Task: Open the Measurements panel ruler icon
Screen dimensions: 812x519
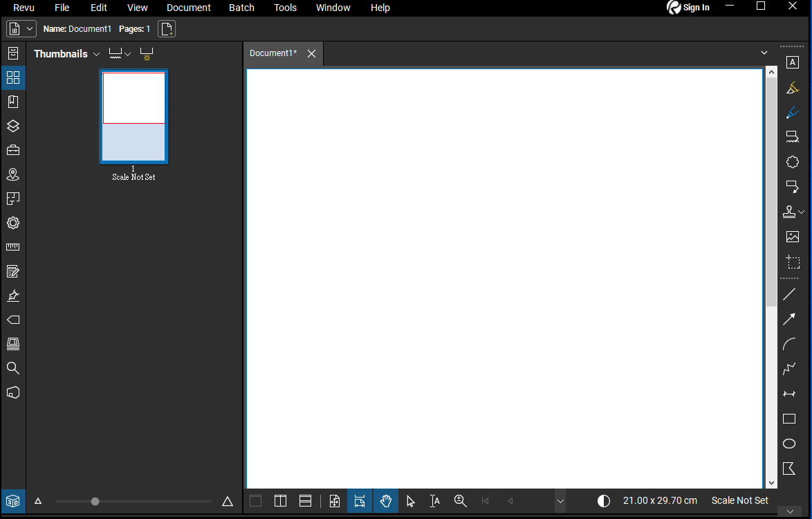Action: click(x=13, y=247)
